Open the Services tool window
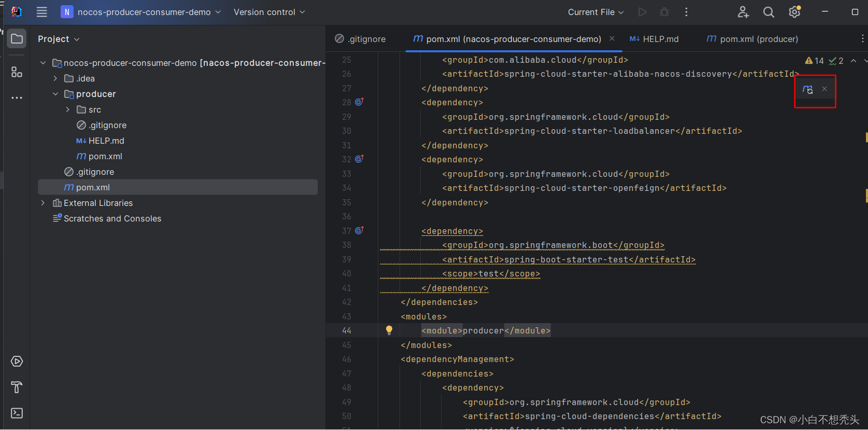 coord(17,362)
